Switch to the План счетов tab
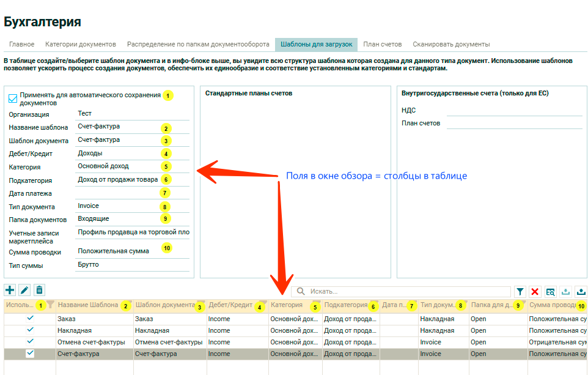Screen dimensions: 588x375 [x=382, y=45]
